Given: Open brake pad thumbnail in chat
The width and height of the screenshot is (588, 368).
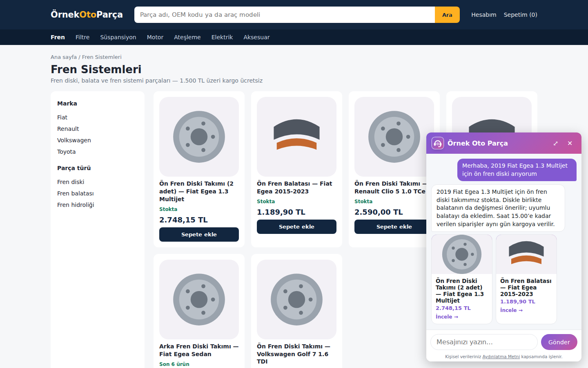Looking at the screenshot, I should coord(526,254).
